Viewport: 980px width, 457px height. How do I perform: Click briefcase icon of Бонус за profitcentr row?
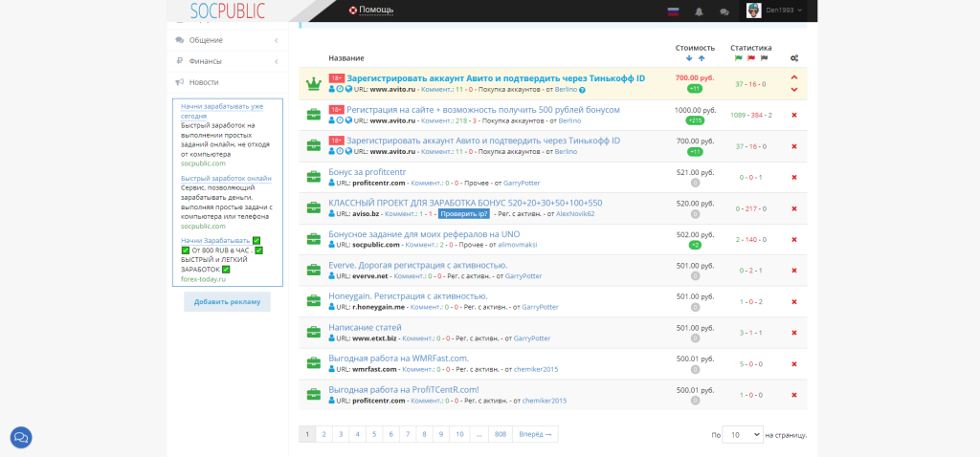click(x=313, y=177)
